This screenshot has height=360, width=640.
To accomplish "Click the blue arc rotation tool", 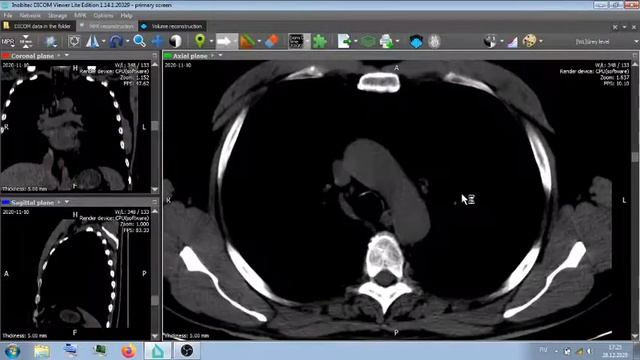I will (116, 42).
